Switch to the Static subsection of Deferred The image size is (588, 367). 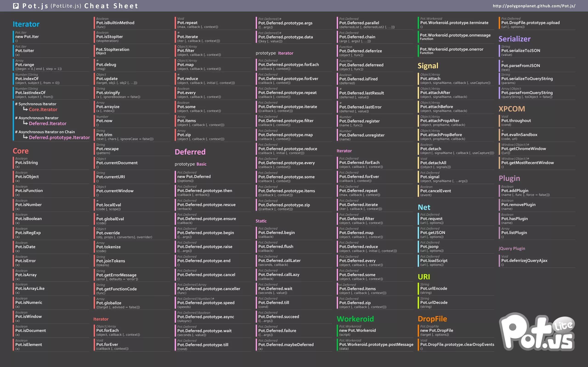click(261, 221)
